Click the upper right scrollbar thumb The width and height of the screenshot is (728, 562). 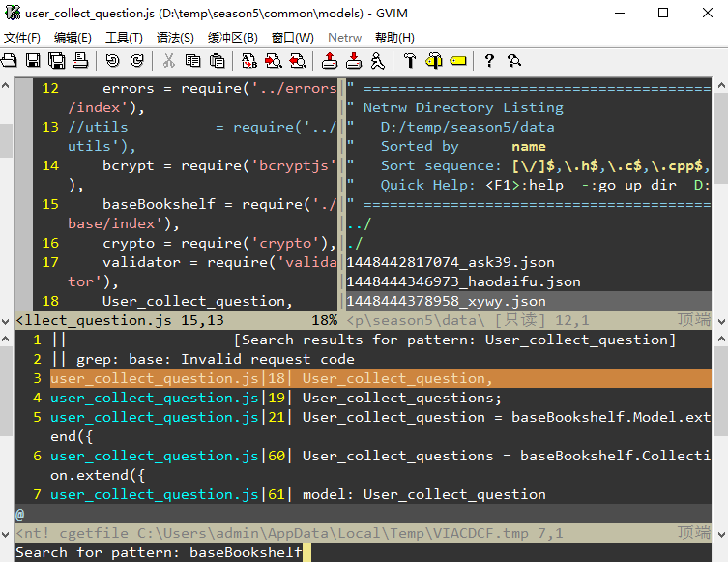[721, 138]
